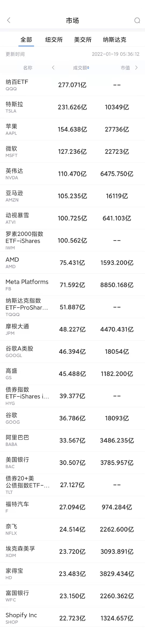This screenshot has width=145, height=644.
Task: Open the 阿里巴巴 BABA row
Action: (x=72, y=440)
